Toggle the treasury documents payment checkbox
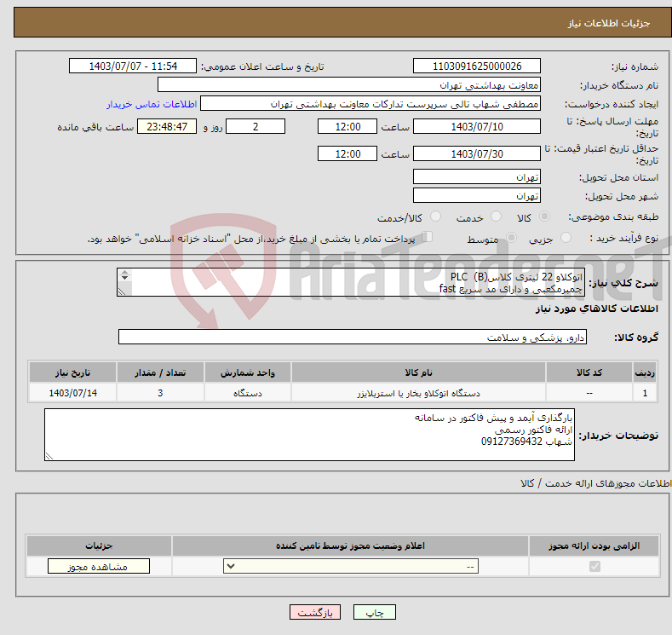Screen dimensions: 672x635 point(428,237)
